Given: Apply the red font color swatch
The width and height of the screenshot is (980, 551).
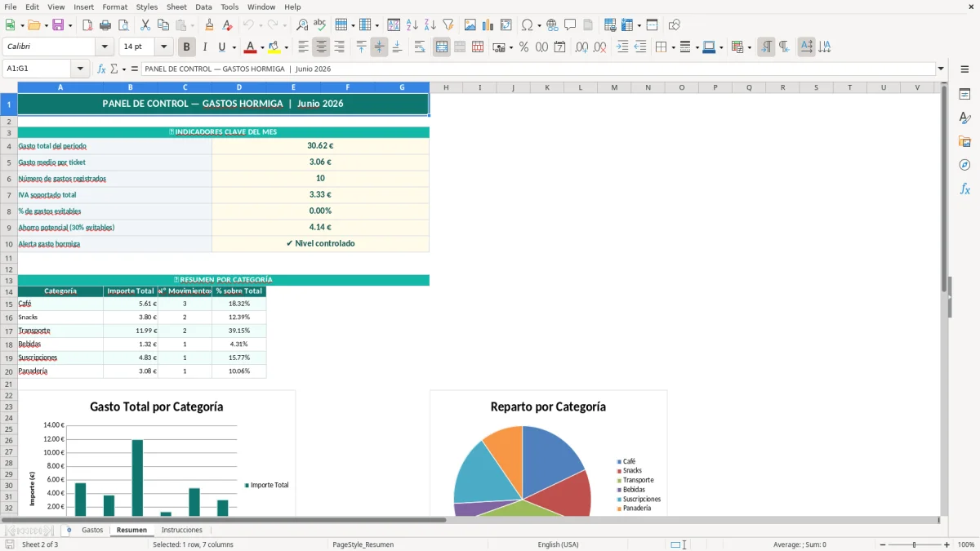Looking at the screenshot, I should click(251, 47).
